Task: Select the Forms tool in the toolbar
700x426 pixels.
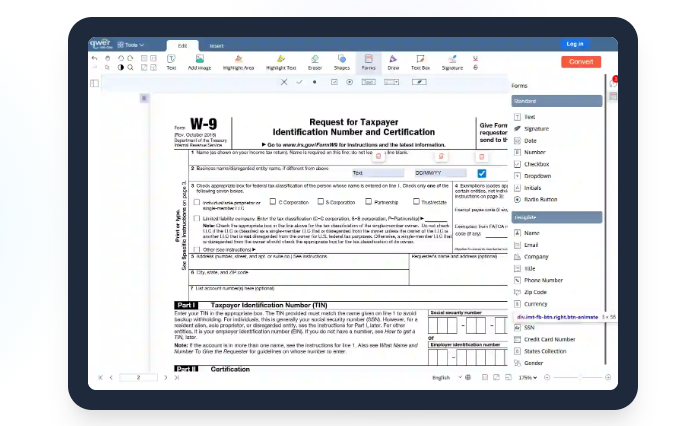Action: point(368,62)
